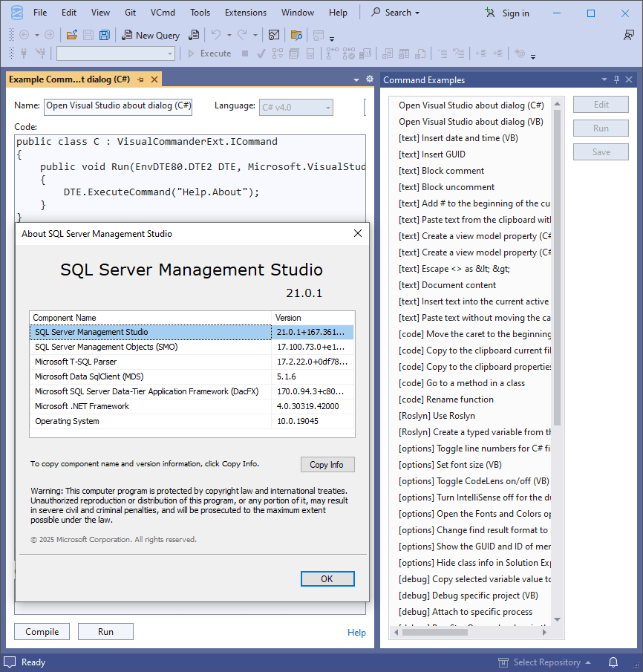The height and width of the screenshot is (672, 643).
Task: Pin the Example Command document tab
Action: click(x=141, y=79)
